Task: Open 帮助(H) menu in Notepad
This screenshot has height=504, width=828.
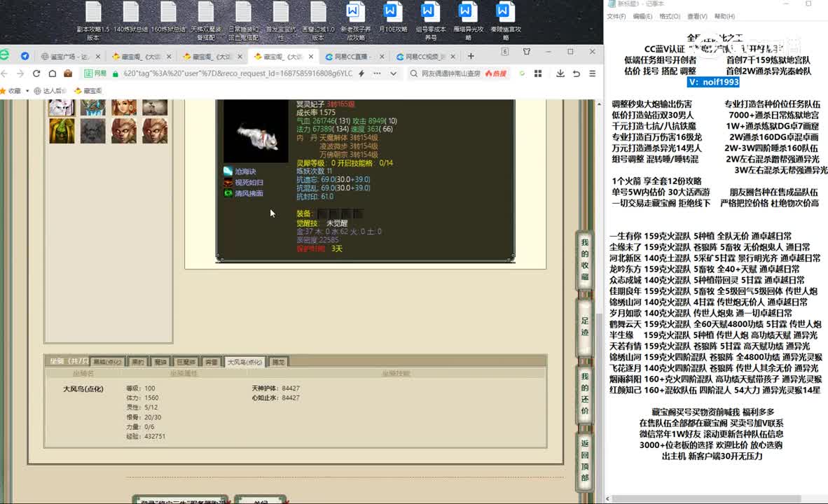Action: coord(724,16)
